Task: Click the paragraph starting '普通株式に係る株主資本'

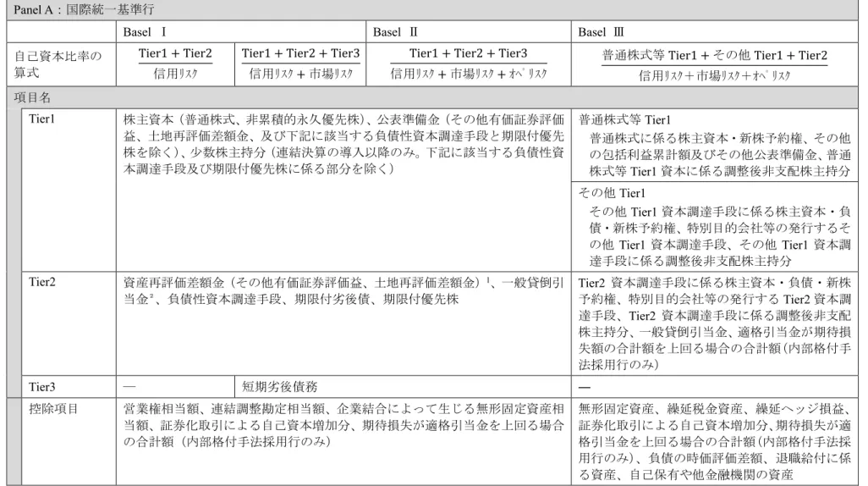Action: 720,155
